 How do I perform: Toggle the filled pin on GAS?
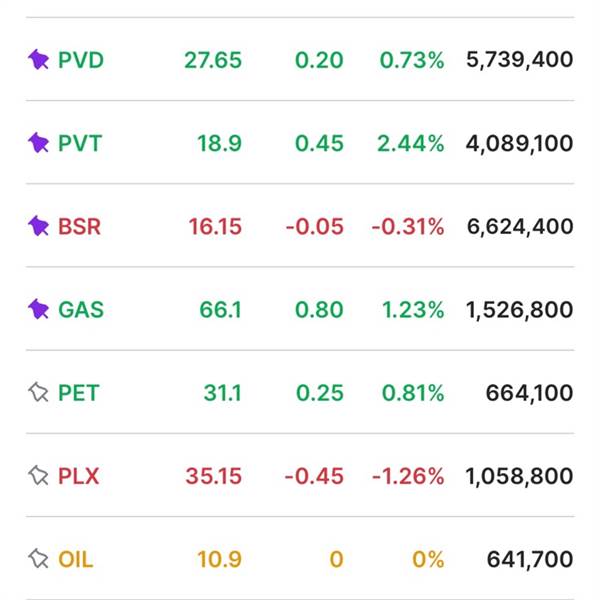pos(38,309)
